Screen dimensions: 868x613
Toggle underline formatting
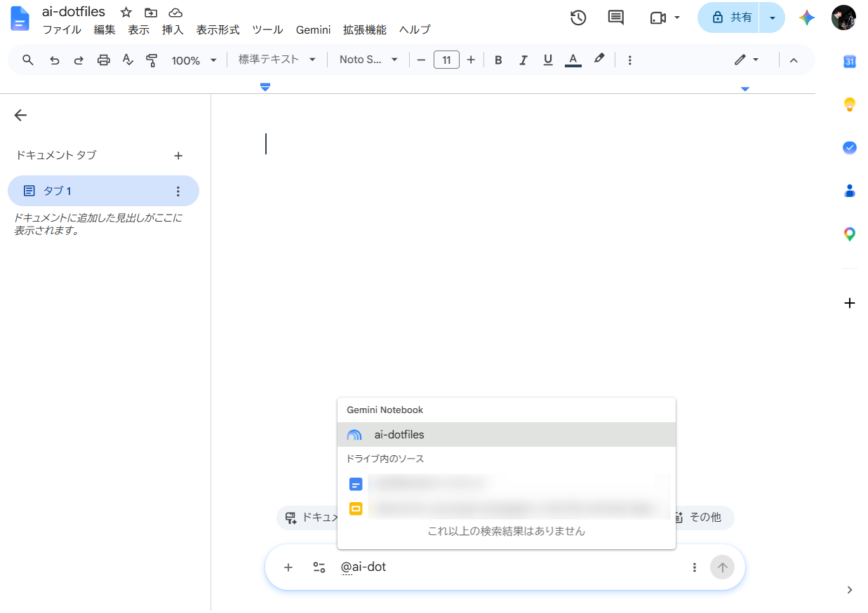[x=548, y=60]
